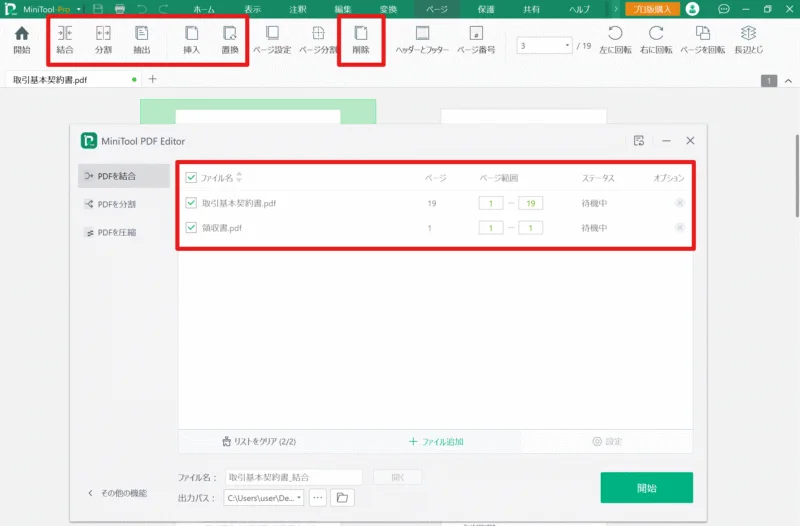Open the 置換 replace page tool

click(230, 40)
